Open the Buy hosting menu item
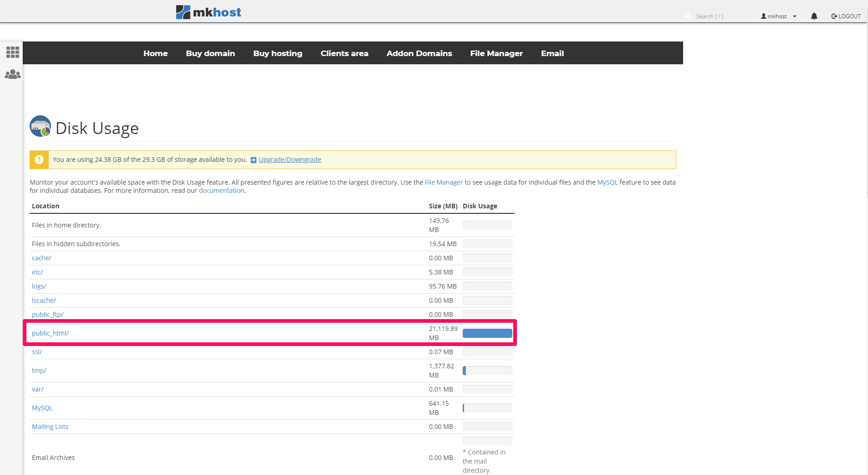Image resolution: width=868 pixels, height=475 pixels. click(x=278, y=53)
